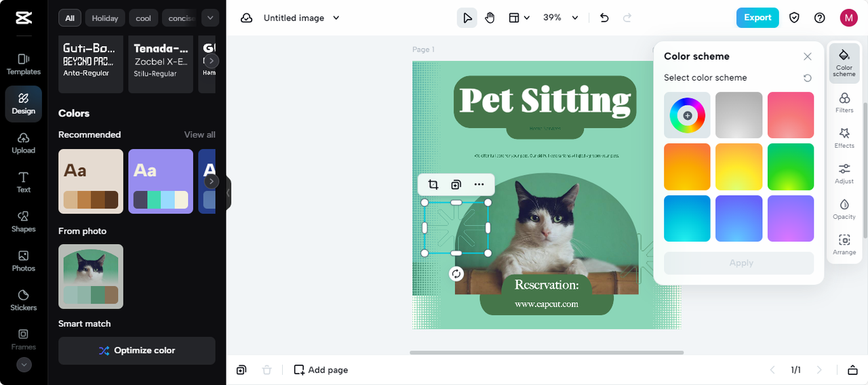
Task: Undo the last action
Action: click(x=604, y=18)
